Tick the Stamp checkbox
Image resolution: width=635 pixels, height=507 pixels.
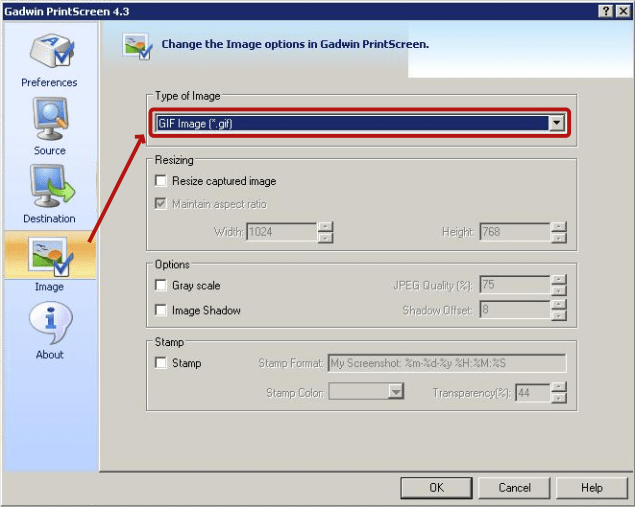pyautogui.click(x=161, y=362)
